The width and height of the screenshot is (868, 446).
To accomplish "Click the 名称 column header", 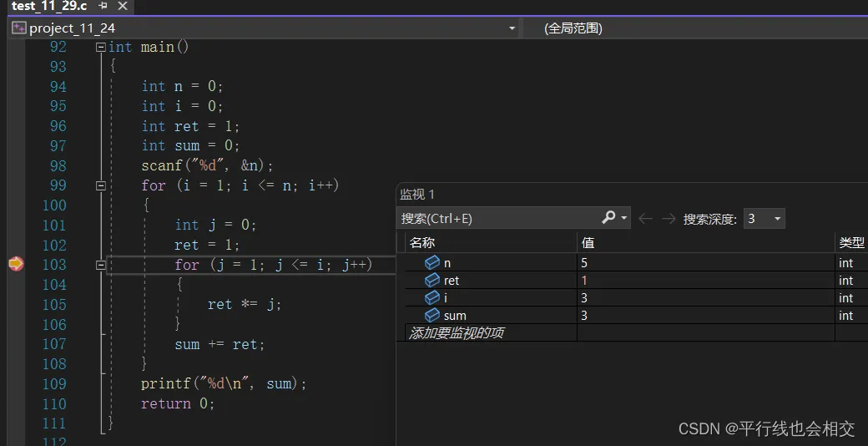I will click(x=421, y=243).
